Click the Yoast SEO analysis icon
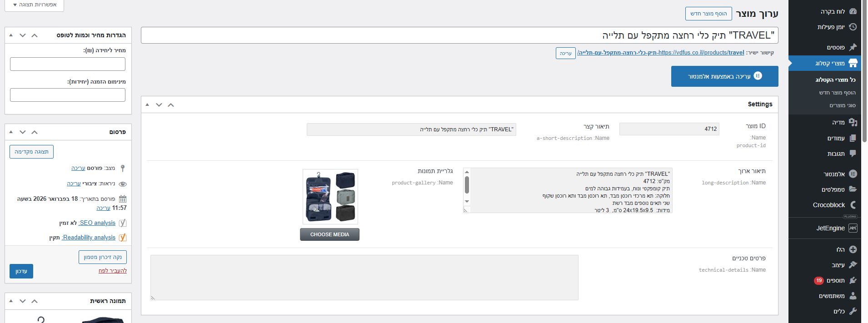868x323 pixels. (x=122, y=223)
